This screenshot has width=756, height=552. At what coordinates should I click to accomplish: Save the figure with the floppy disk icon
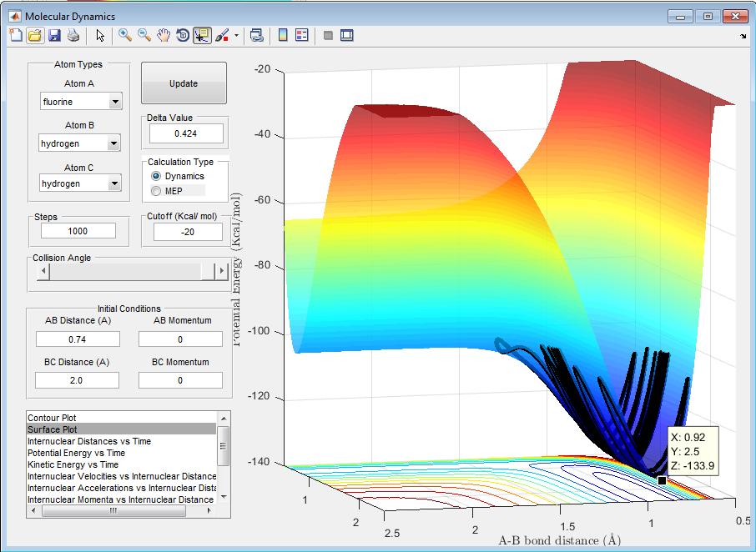point(54,35)
